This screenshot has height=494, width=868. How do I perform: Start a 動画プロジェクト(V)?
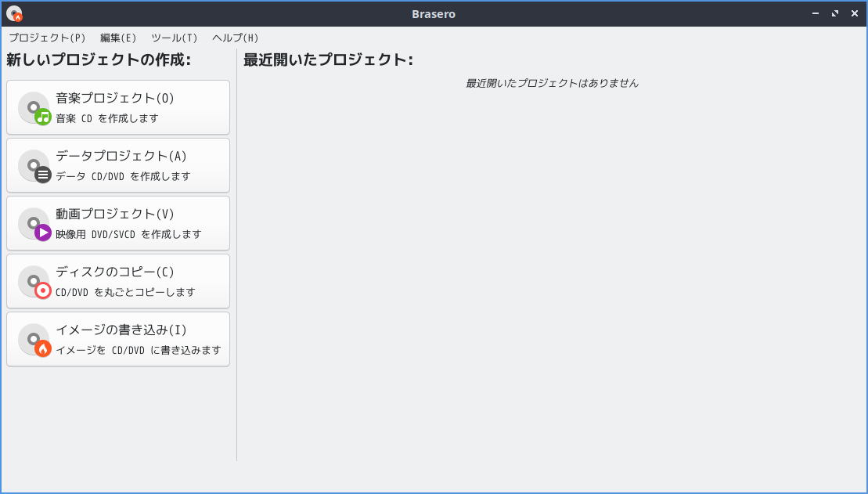pyautogui.click(x=118, y=223)
